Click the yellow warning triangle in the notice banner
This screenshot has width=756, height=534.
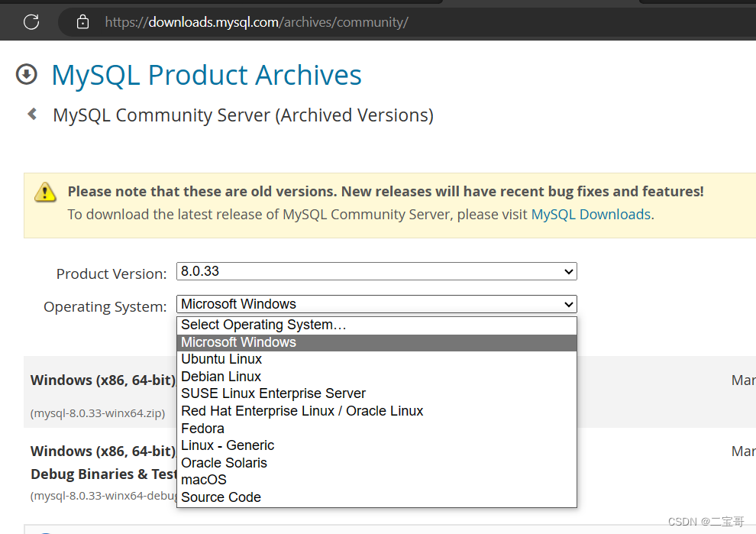(x=45, y=193)
